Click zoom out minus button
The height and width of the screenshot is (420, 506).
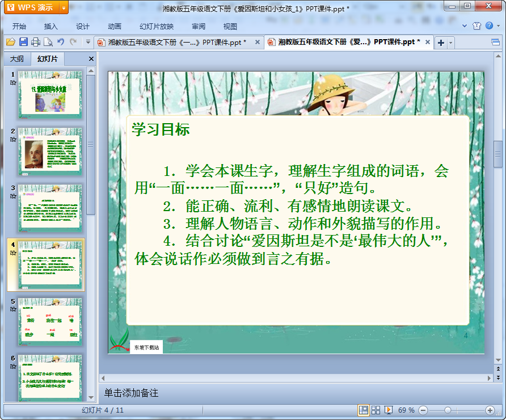(423, 410)
